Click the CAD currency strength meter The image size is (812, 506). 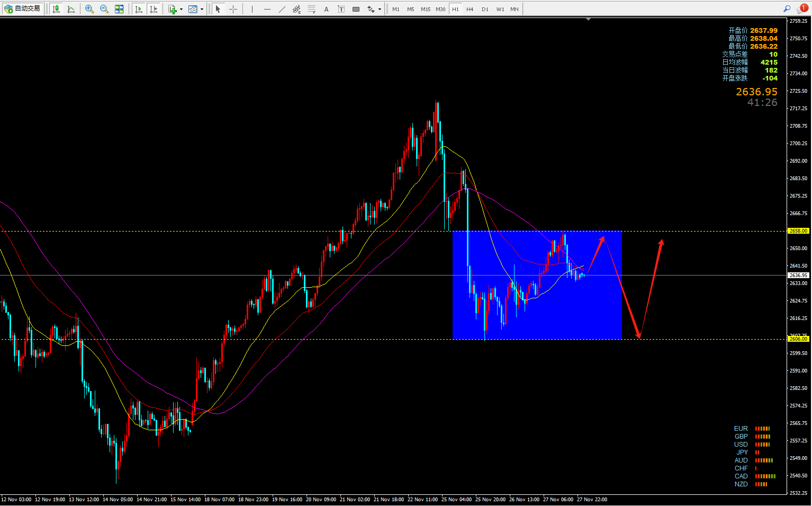[765, 476]
